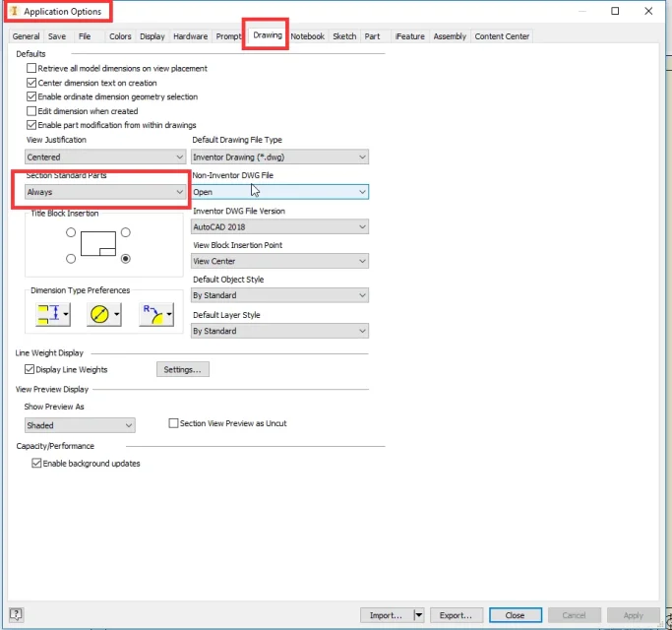Switch to the Content Center tab

coord(502,36)
